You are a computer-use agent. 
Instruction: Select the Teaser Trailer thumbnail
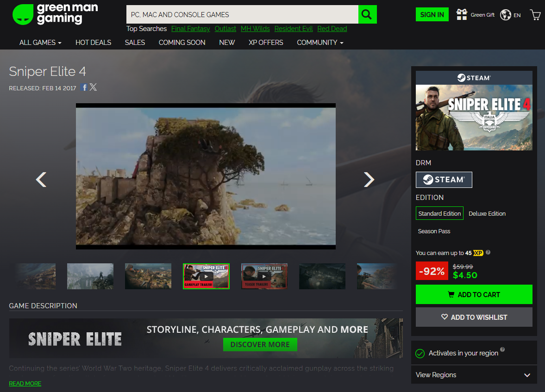(264, 276)
